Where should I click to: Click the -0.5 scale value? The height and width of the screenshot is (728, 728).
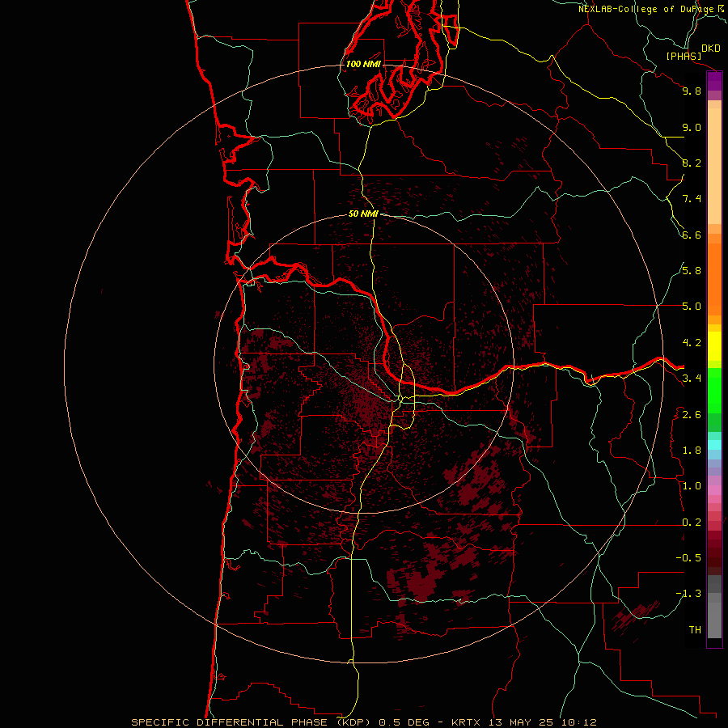tap(688, 558)
